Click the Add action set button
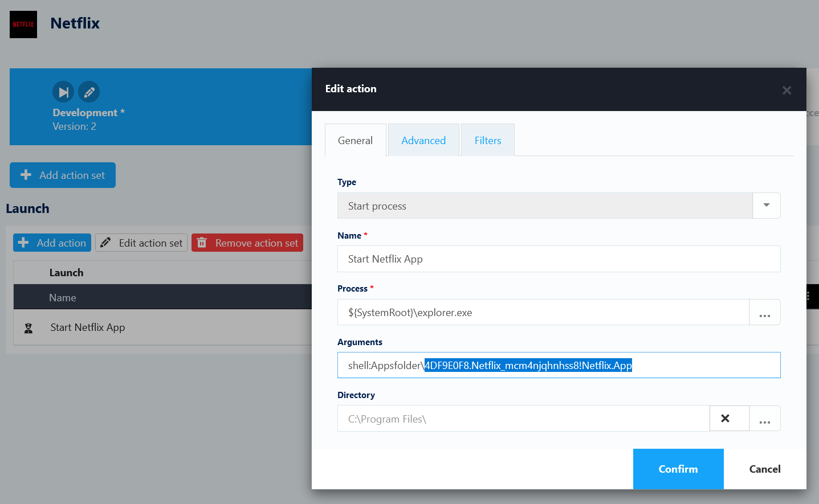Screen dimensions: 819x504 (63, 175)
